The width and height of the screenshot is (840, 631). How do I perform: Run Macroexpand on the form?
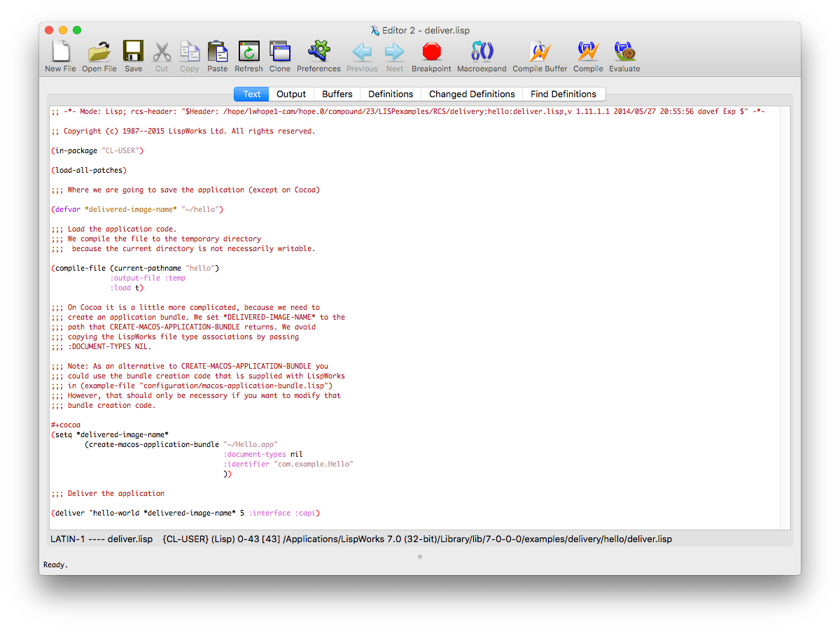click(x=482, y=52)
